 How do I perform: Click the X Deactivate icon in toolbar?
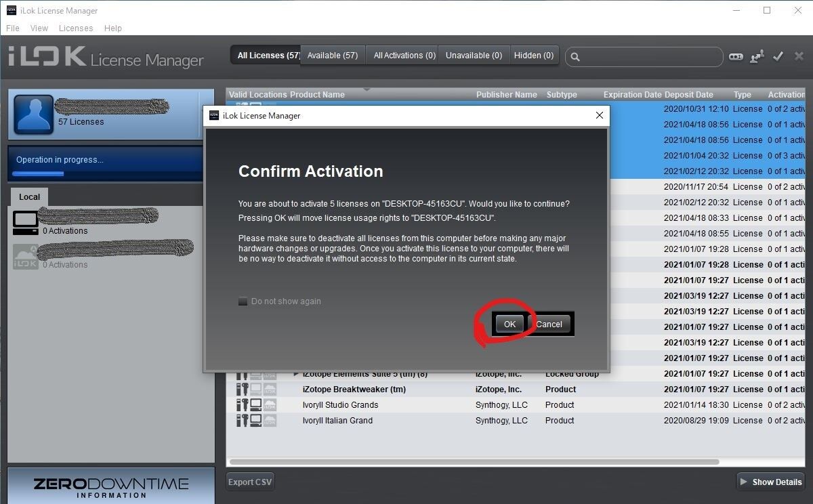(798, 56)
